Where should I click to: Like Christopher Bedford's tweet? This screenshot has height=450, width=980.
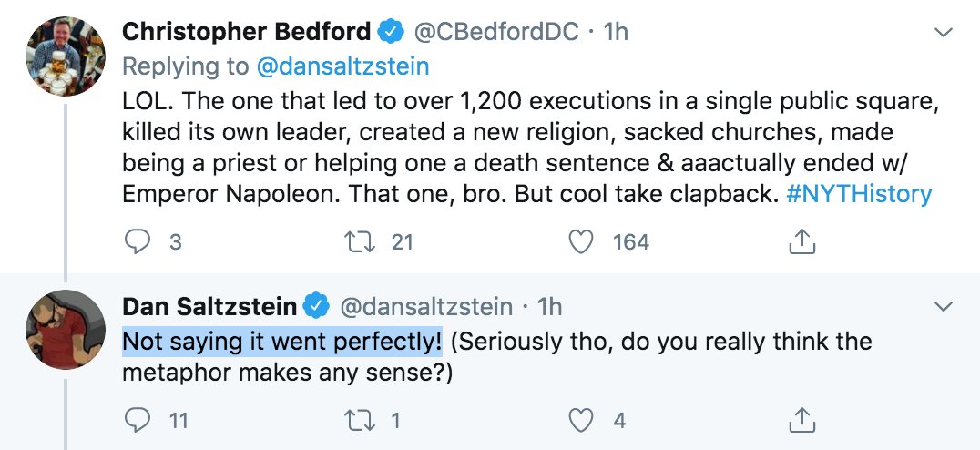click(x=582, y=241)
